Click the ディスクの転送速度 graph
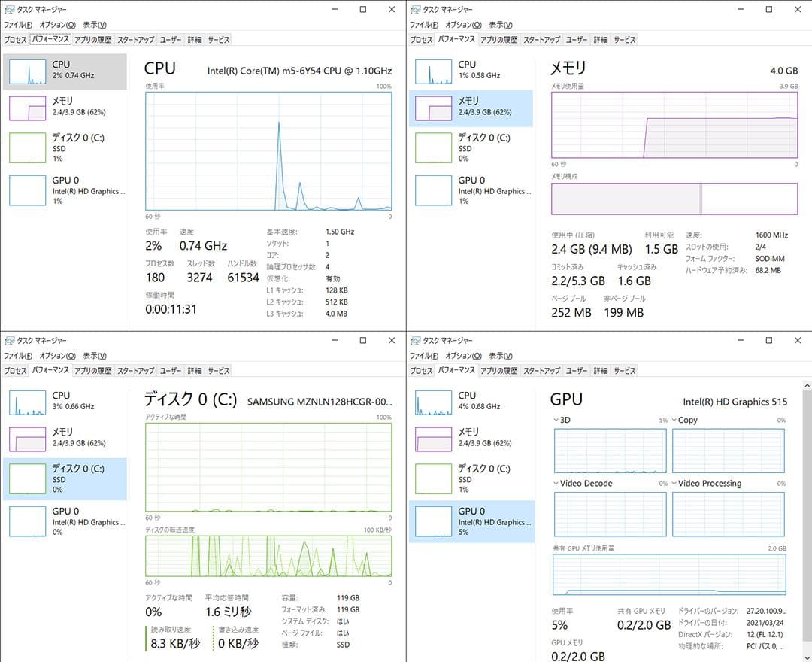 (x=268, y=557)
